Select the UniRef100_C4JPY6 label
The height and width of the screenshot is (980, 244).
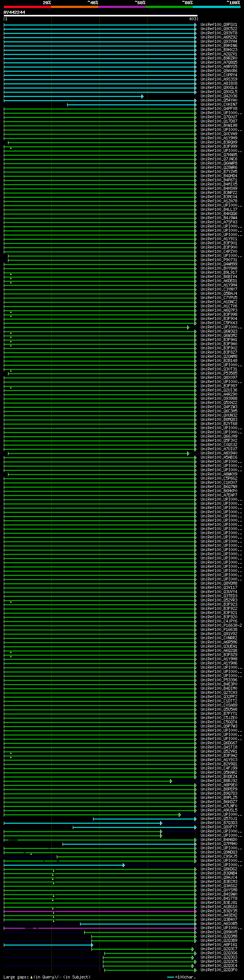click(x=219, y=621)
